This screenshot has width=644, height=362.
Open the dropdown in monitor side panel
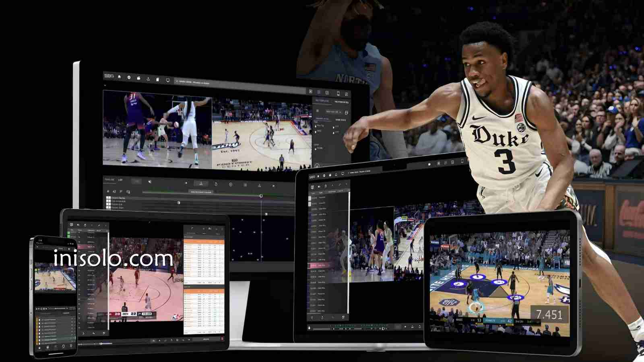pyautogui.click(x=333, y=111)
